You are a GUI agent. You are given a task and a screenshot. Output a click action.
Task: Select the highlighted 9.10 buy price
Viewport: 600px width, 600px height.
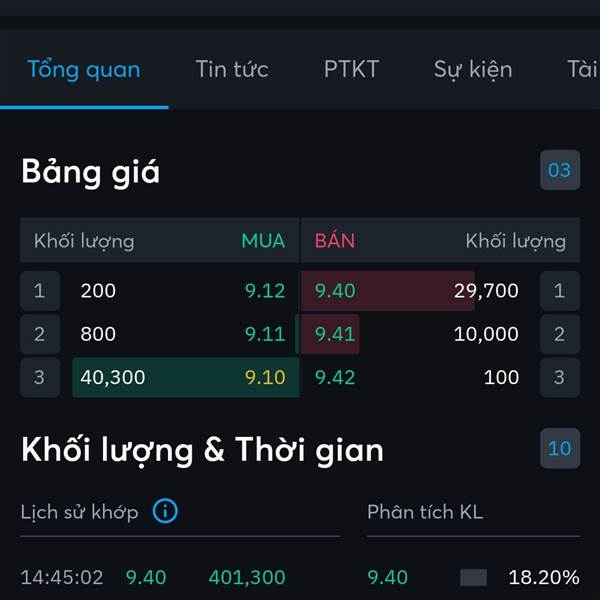[265, 377]
